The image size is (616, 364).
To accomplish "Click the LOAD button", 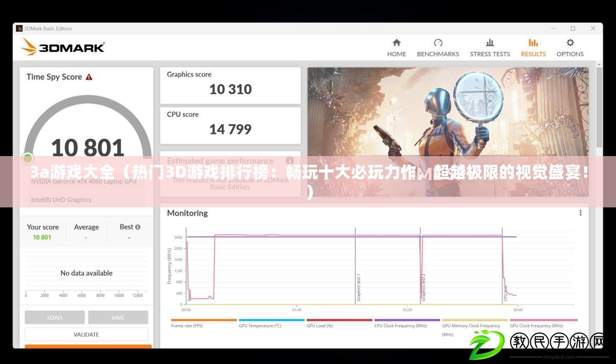I will 54,317.
